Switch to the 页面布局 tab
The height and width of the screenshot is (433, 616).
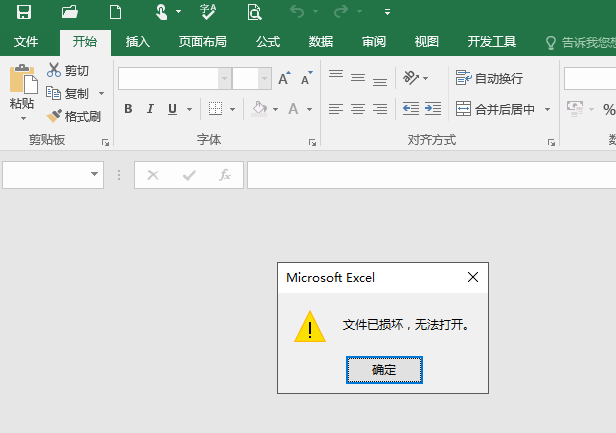coord(203,42)
